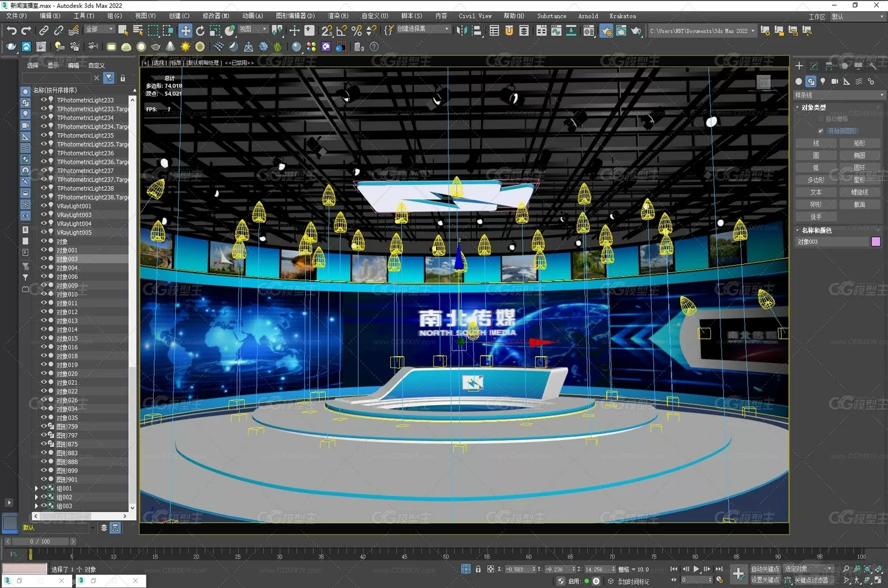Open the Rendered Frame Window icon
888x588 pixels.
(620, 31)
